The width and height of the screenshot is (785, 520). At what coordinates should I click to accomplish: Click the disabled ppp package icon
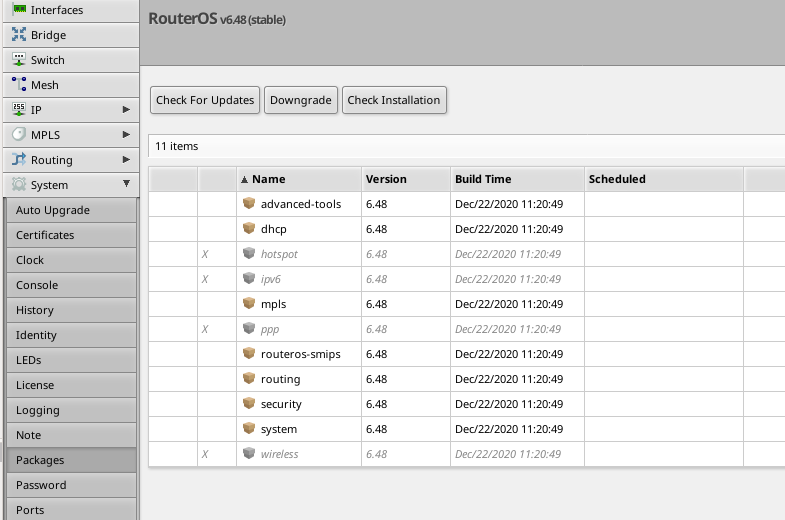tap(249, 328)
